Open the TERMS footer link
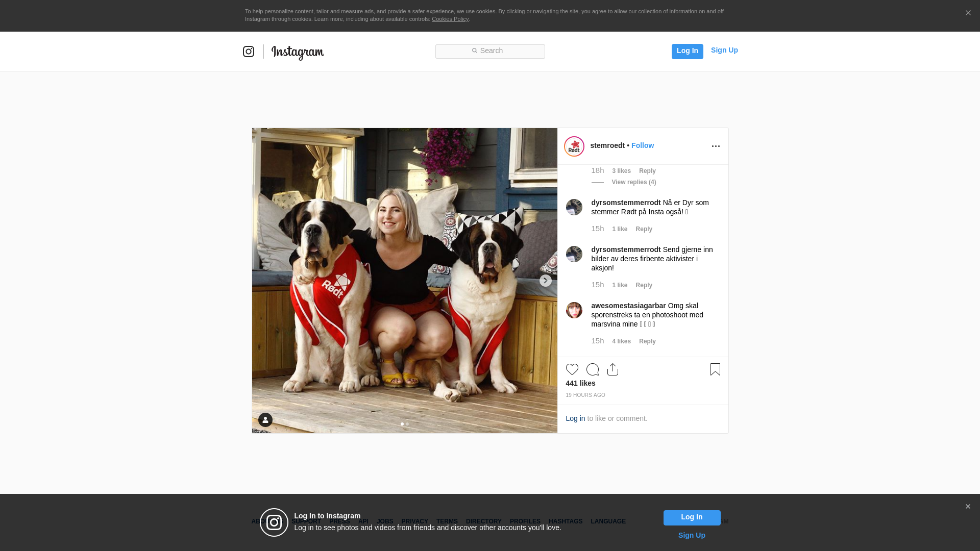Screen dimensions: 980x551 click(447, 521)
